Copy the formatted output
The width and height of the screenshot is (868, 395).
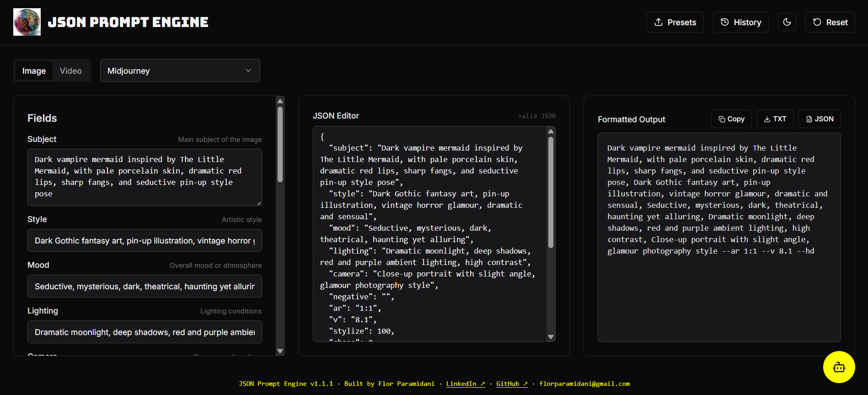click(x=731, y=119)
